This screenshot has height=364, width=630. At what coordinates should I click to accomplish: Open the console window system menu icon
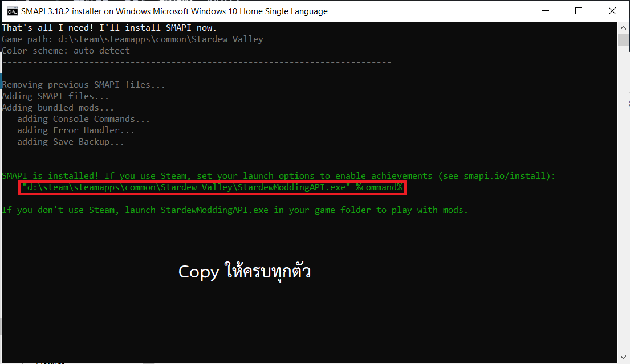tap(12, 11)
